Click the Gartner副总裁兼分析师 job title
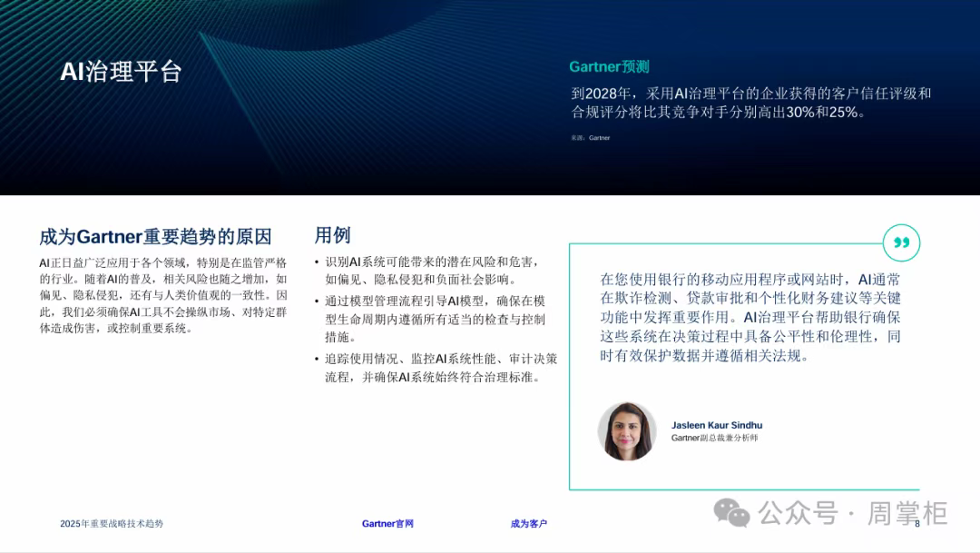 [713, 439]
